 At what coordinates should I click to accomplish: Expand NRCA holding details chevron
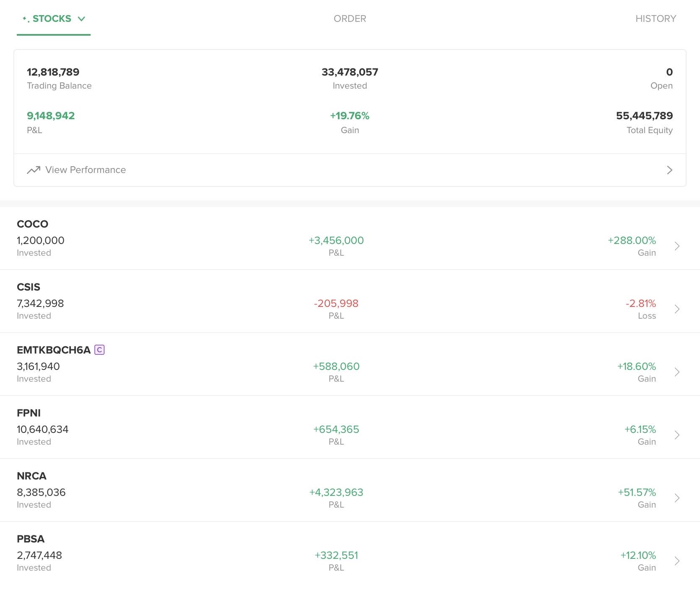click(x=676, y=498)
